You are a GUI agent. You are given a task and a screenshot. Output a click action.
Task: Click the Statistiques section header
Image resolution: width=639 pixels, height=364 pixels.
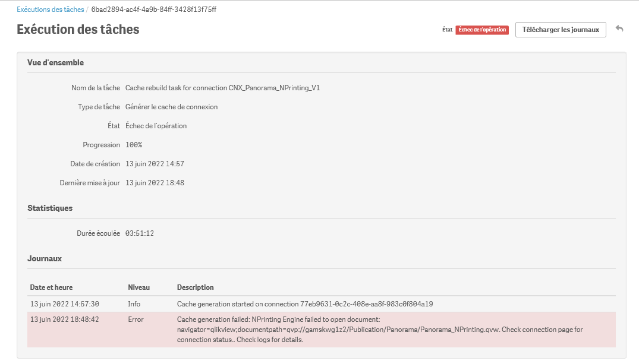[x=50, y=208]
